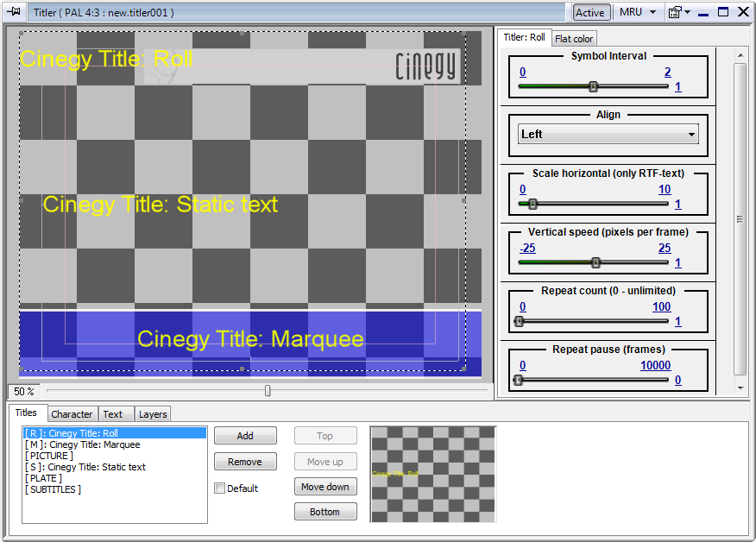Select [R]: Cinegy Title: Roll in list
This screenshot has height=542, width=756.
pos(115,433)
